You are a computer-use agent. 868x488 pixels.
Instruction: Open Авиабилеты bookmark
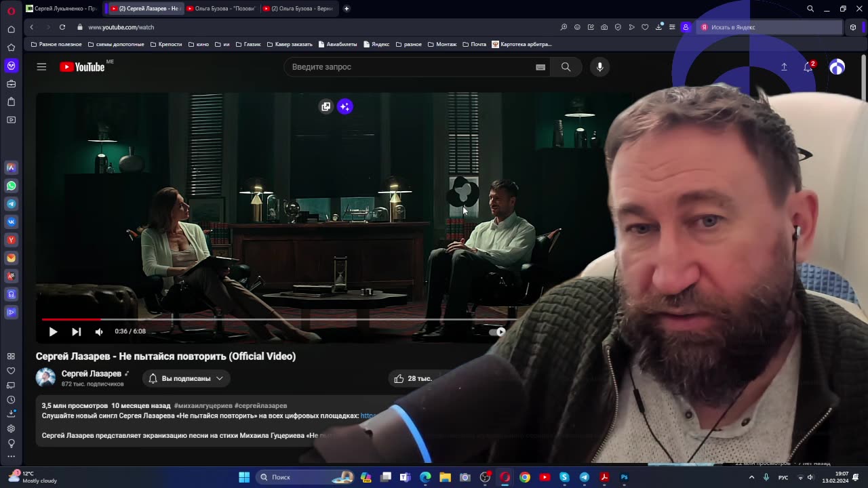click(337, 44)
